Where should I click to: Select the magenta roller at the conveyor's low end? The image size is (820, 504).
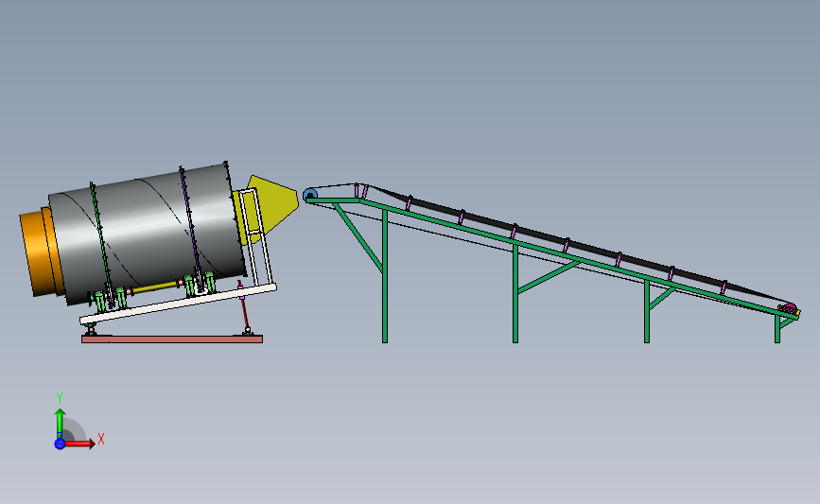point(788,308)
